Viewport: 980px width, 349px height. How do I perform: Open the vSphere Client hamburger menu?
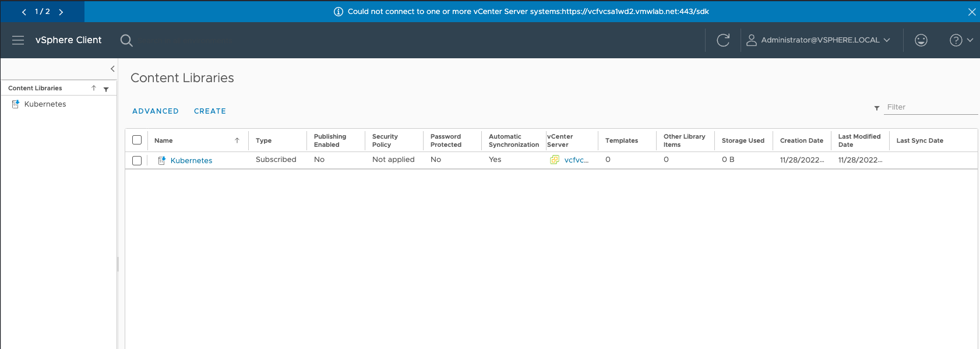tap(18, 40)
